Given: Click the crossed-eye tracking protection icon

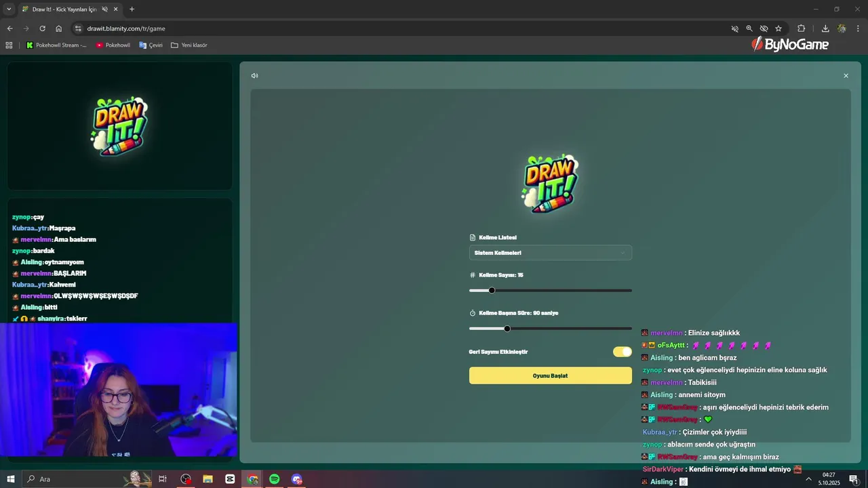Looking at the screenshot, I should 764,28.
